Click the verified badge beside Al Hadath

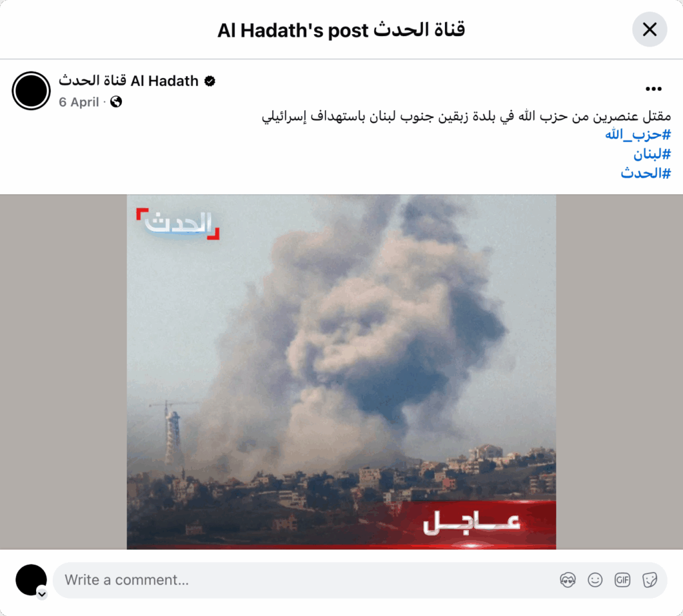[x=210, y=81]
